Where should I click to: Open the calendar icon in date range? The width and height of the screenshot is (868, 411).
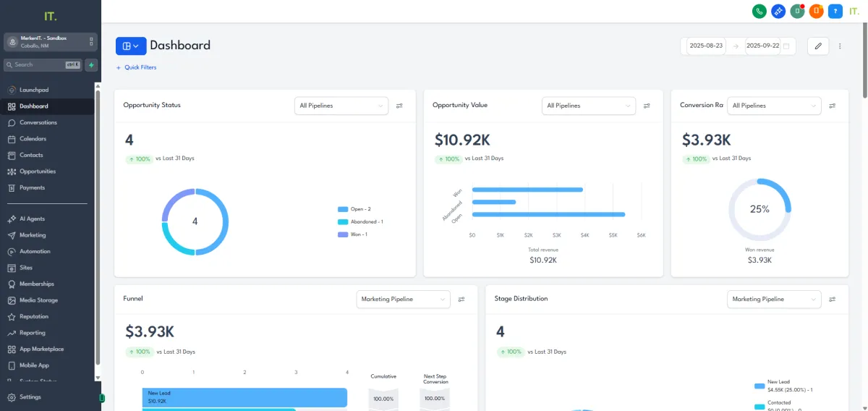786,46
